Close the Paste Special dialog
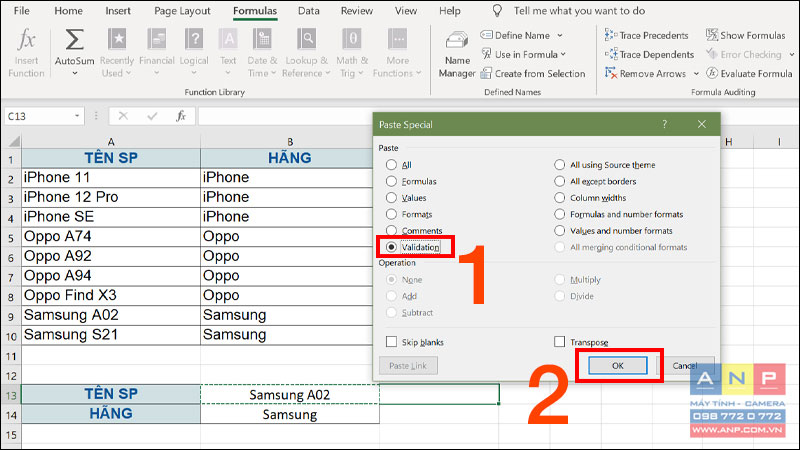The width and height of the screenshot is (800, 450). click(702, 124)
